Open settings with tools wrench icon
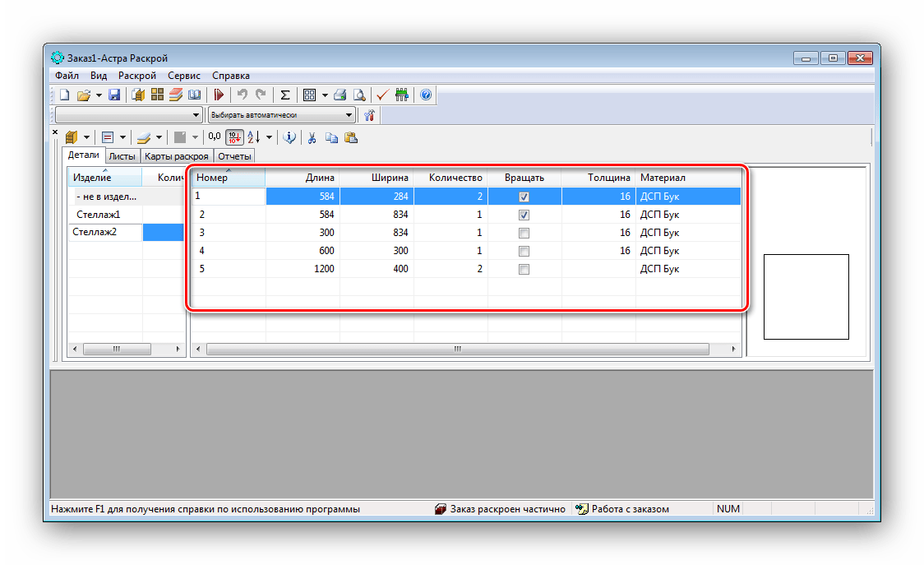The image size is (924, 565). click(369, 115)
